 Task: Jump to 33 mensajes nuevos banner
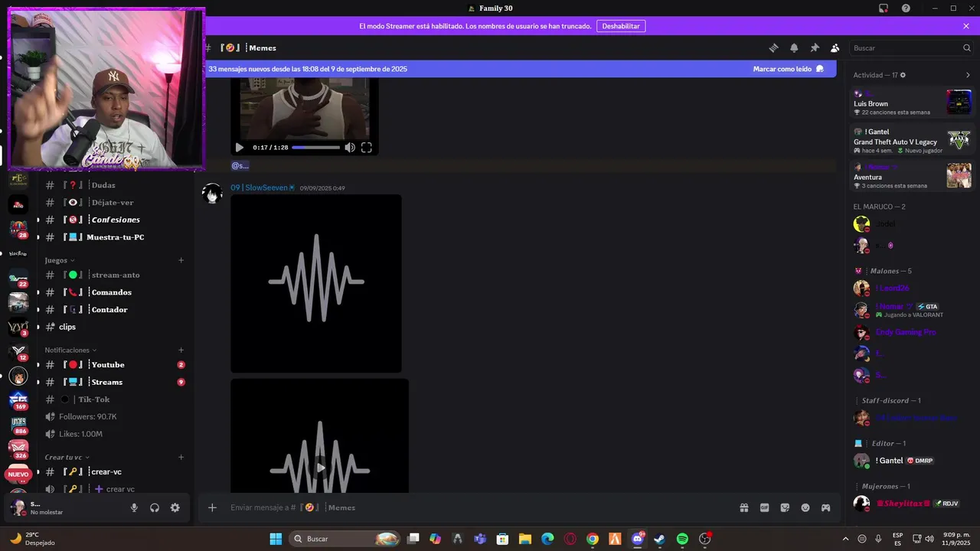point(308,69)
